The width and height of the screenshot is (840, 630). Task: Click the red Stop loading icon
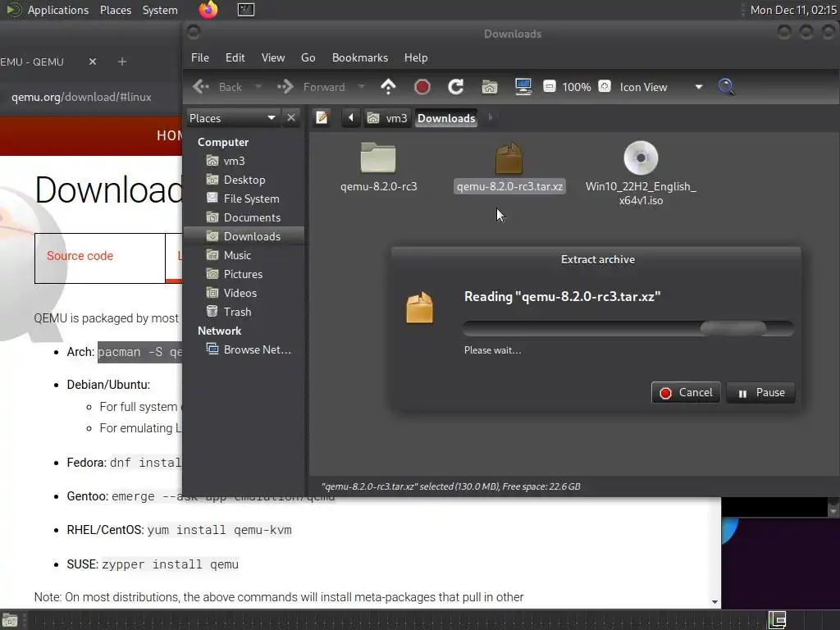422,87
